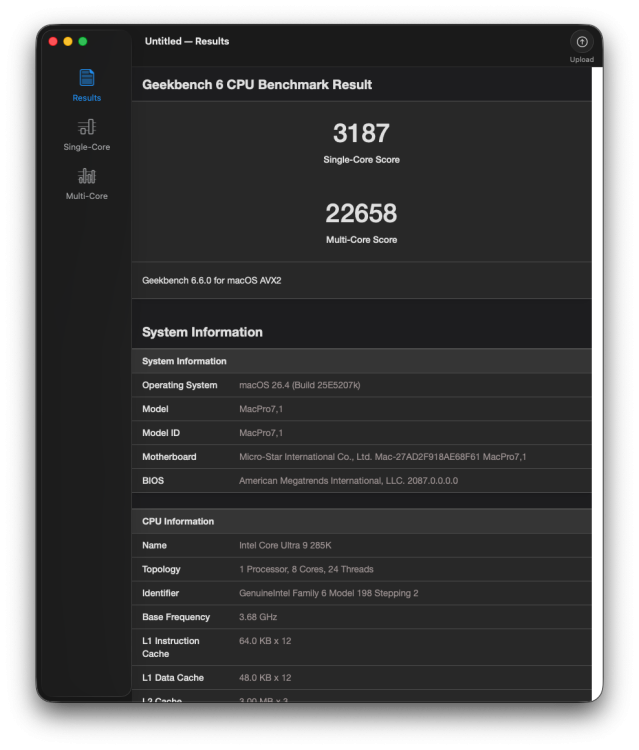Click the Single-Core Score label

361,160
